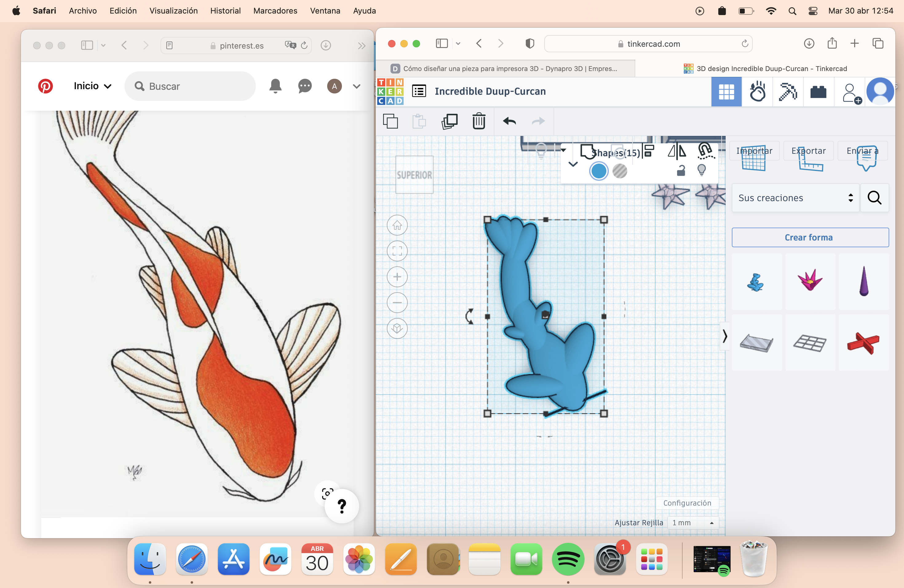Delete selection with the trash icon
904x588 pixels.
(479, 121)
